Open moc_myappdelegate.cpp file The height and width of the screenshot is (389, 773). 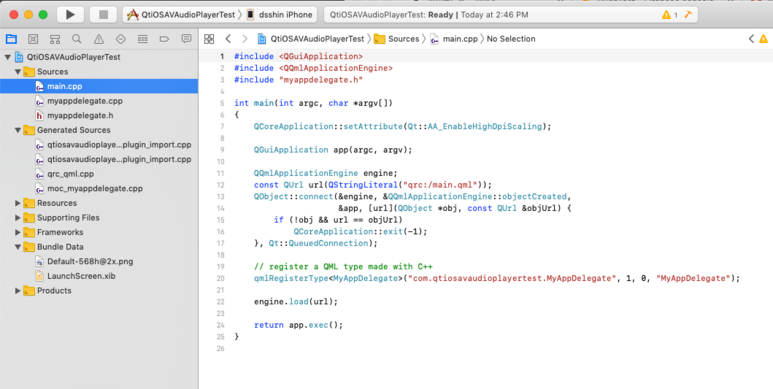[95, 188]
